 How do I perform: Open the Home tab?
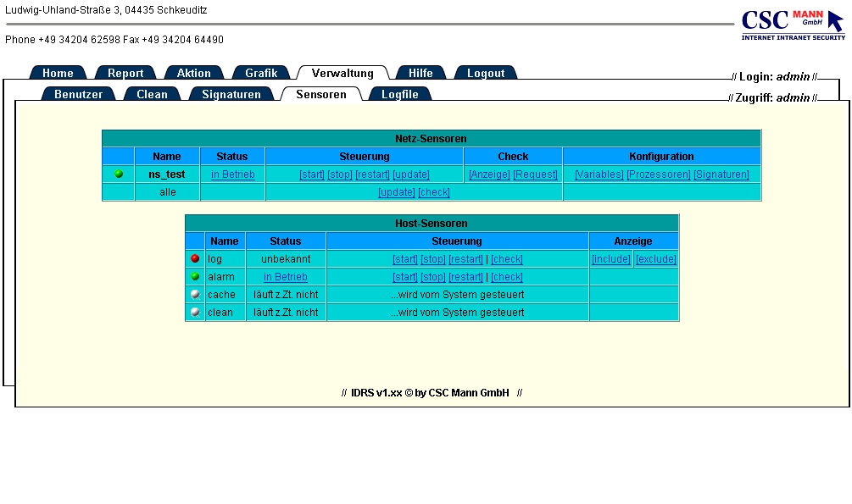tap(58, 73)
